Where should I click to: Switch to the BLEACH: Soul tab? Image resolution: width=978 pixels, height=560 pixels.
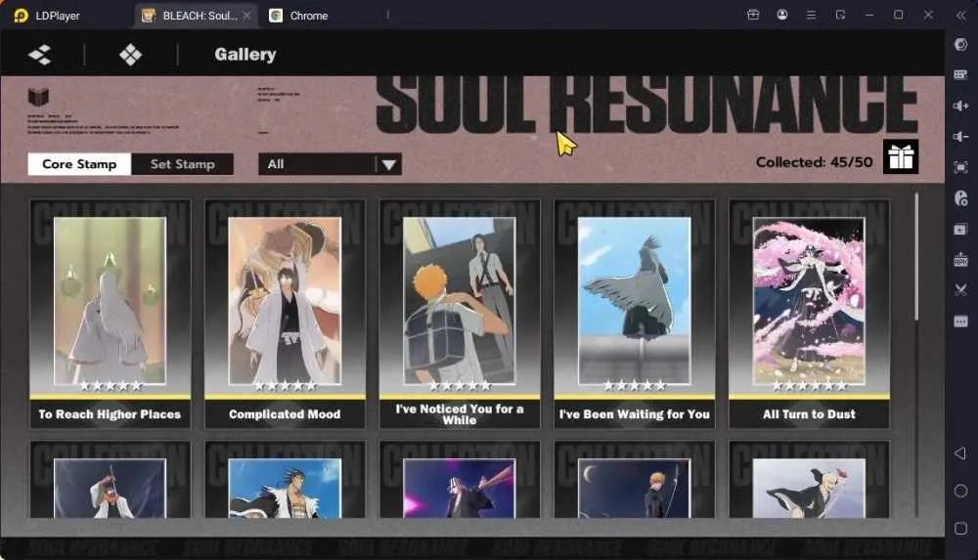[195, 15]
